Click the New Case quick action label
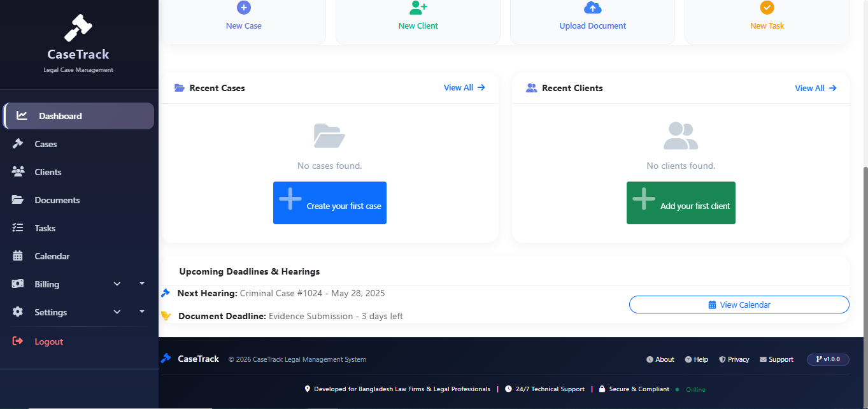This screenshot has height=409, width=868. coord(244,26)
